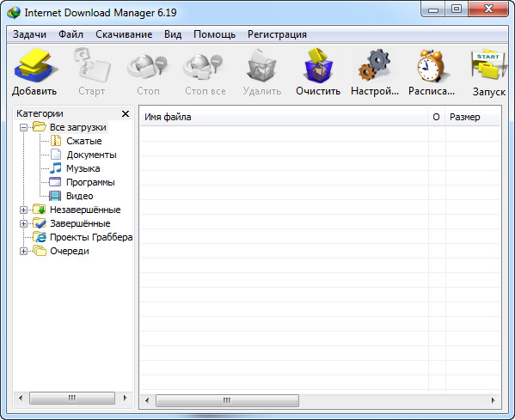Click the Добавить (Add URL) toolbar icon
The width and height of the screenshot is (515, 420).
pyautogui.click(x=35, y=65)
